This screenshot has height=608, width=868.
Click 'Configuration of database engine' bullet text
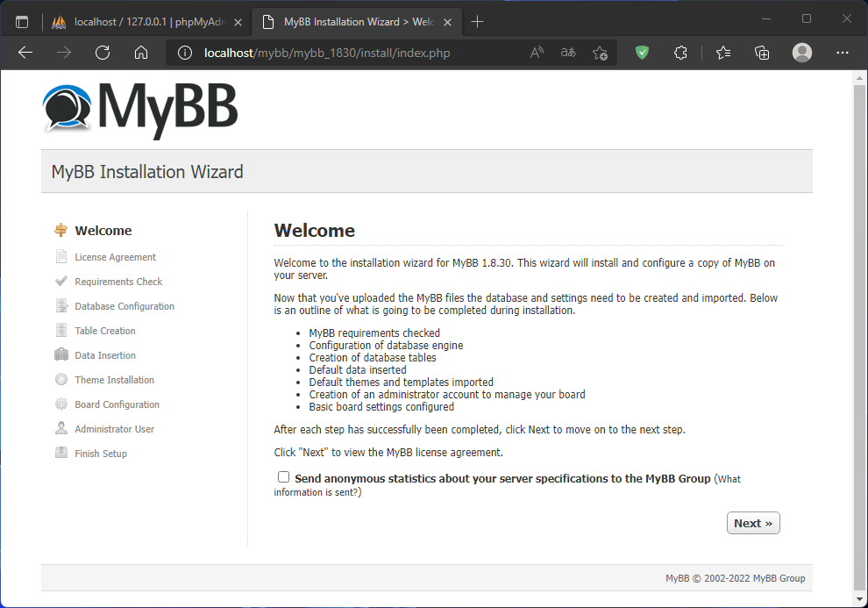[386, 345]
